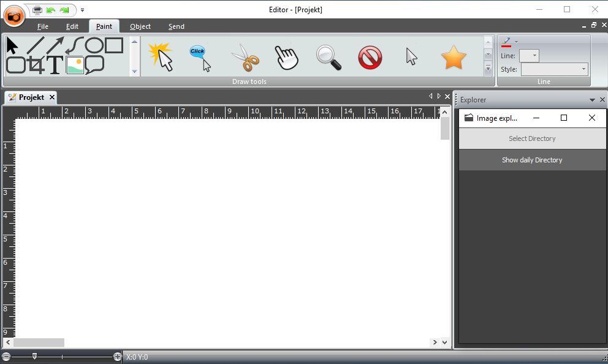Insert the scissors stamp
Viewport: 608px width, 364px height.
tap(245, 58)
